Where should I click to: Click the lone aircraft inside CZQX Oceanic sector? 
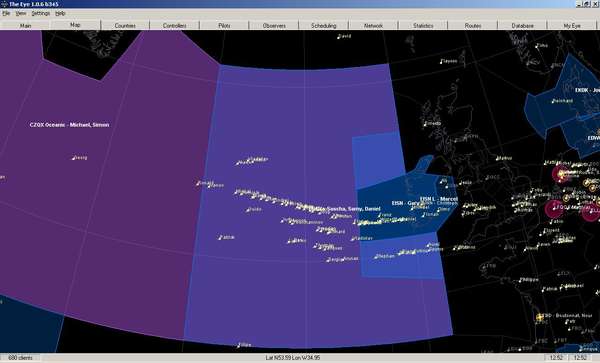(74, 158)
